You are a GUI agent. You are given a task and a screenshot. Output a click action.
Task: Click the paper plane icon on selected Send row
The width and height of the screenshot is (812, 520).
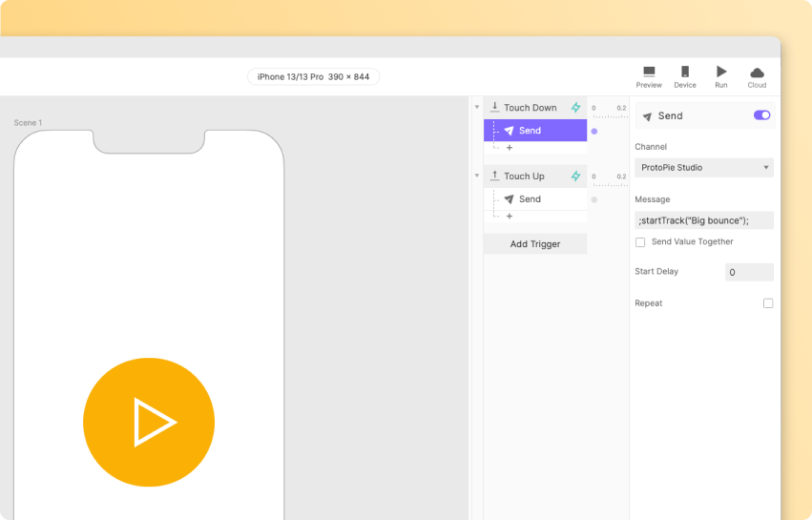510,131
